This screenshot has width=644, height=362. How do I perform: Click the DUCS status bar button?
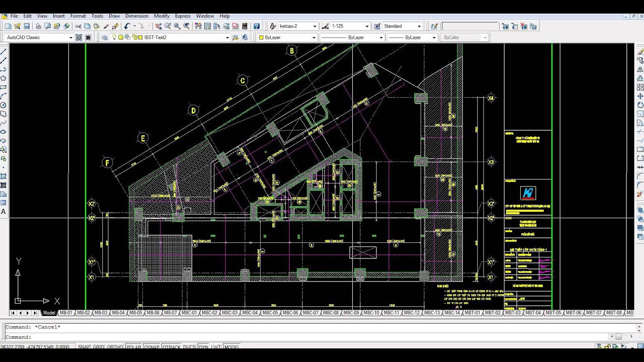[x=189, y=347]
